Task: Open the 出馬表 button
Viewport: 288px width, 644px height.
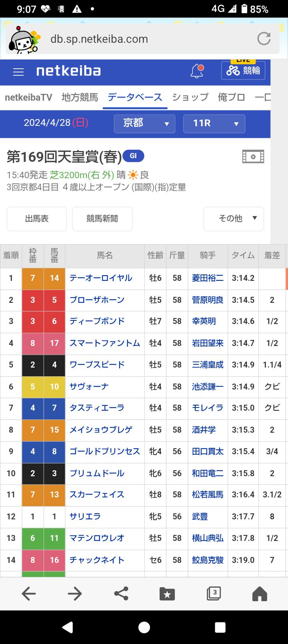Action: [37, 219]
